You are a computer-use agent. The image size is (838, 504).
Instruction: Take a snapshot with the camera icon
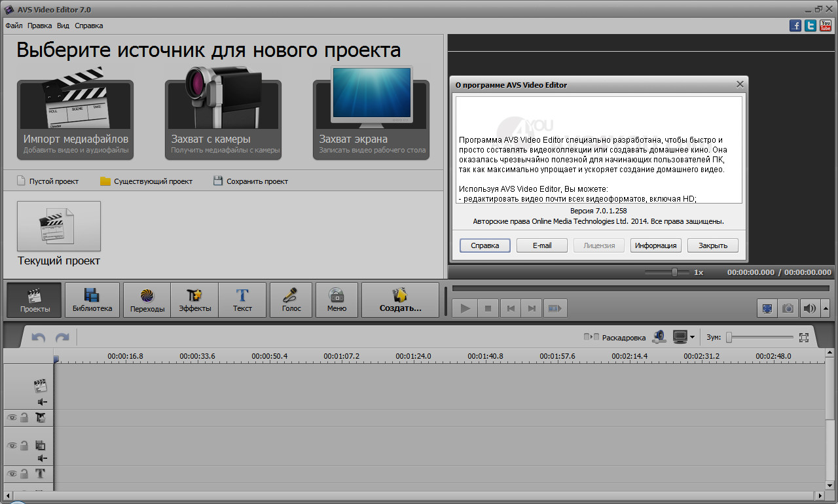coord(788,308)
